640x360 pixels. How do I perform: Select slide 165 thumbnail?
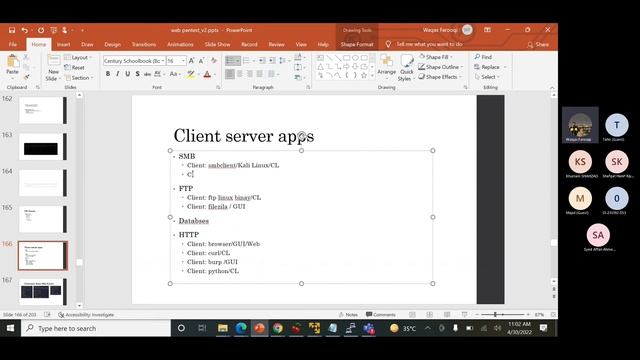42,219
